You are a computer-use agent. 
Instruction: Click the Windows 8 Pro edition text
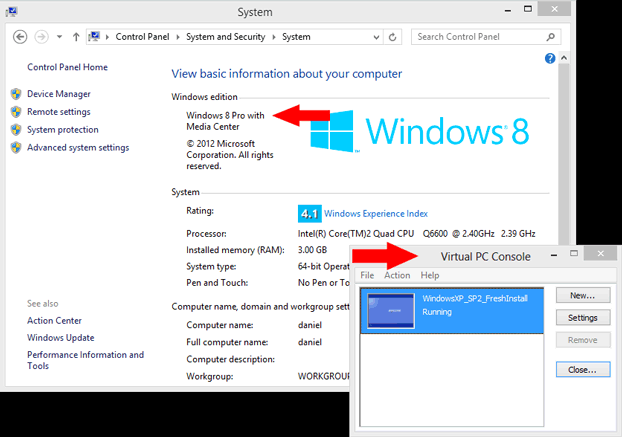(x=225, y=121)
